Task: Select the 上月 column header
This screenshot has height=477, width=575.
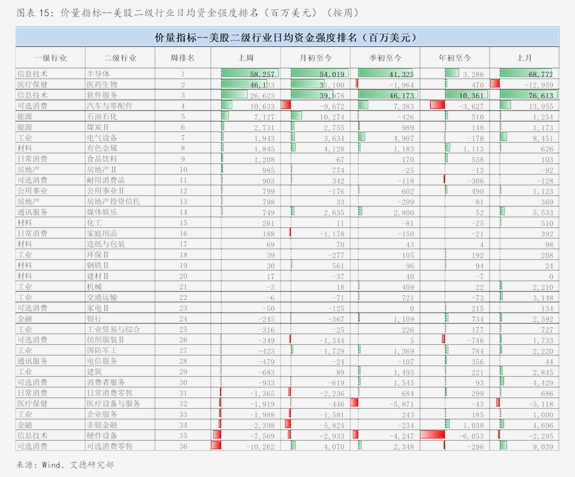Action: pyautogui.click(x=524, y=58)
